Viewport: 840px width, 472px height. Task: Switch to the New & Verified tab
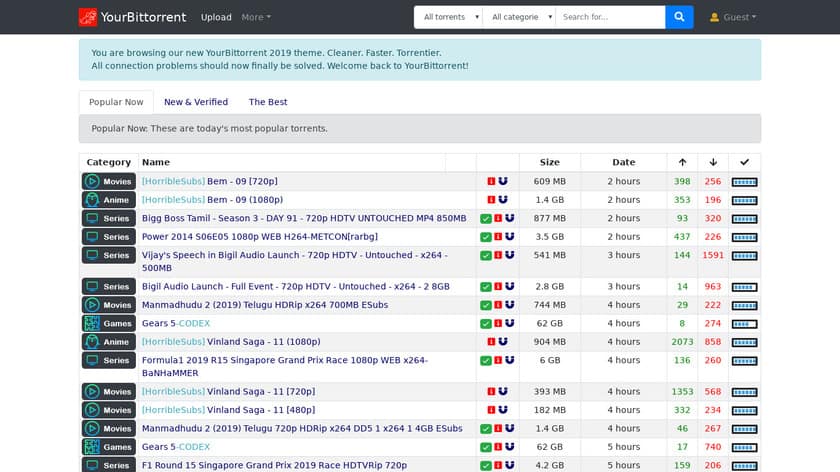coord(196,102)
